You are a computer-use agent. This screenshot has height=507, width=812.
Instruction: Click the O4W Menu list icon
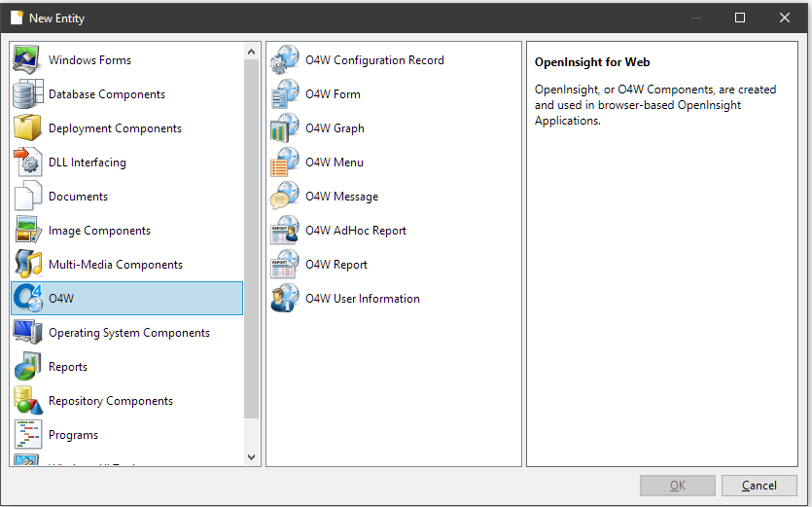coord(285,162)
